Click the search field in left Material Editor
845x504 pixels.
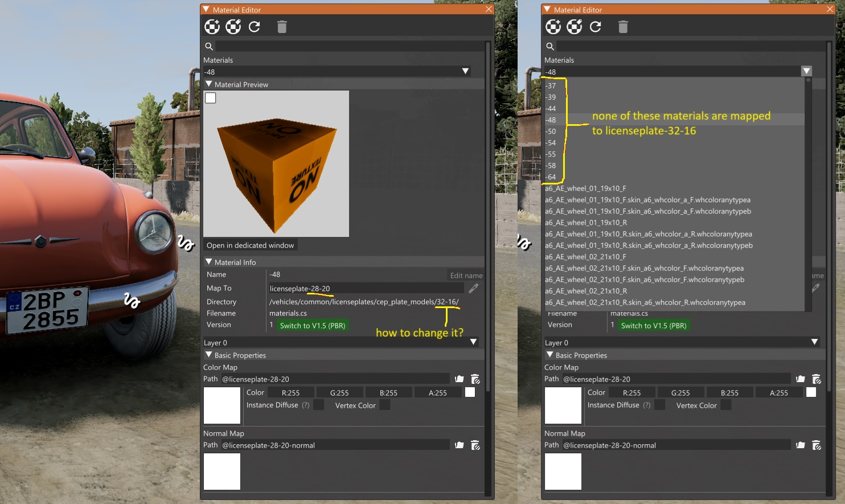point(350,47)
